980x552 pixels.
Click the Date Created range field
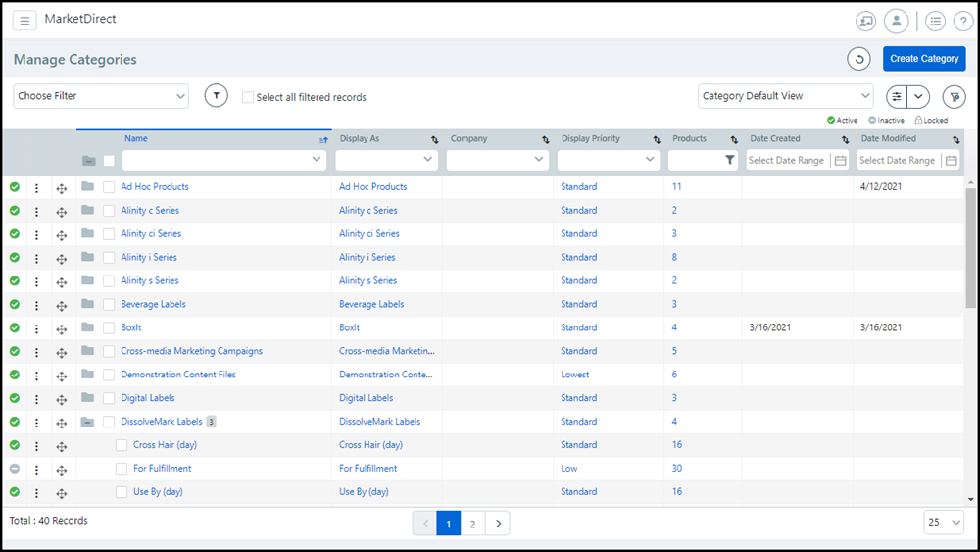[787, 160]
